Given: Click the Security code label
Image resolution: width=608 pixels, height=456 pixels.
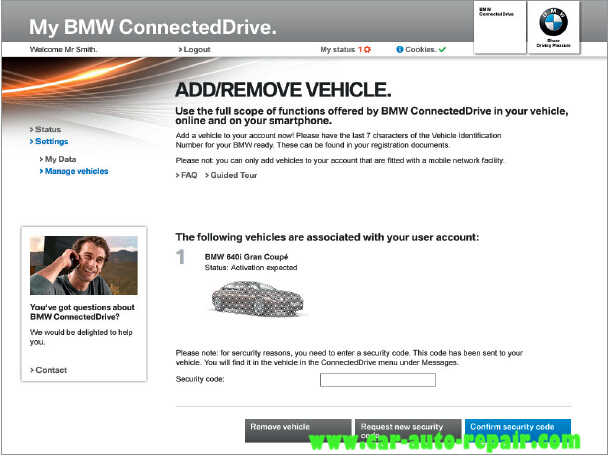Looking at the screenshot, I should coord(200,379).
